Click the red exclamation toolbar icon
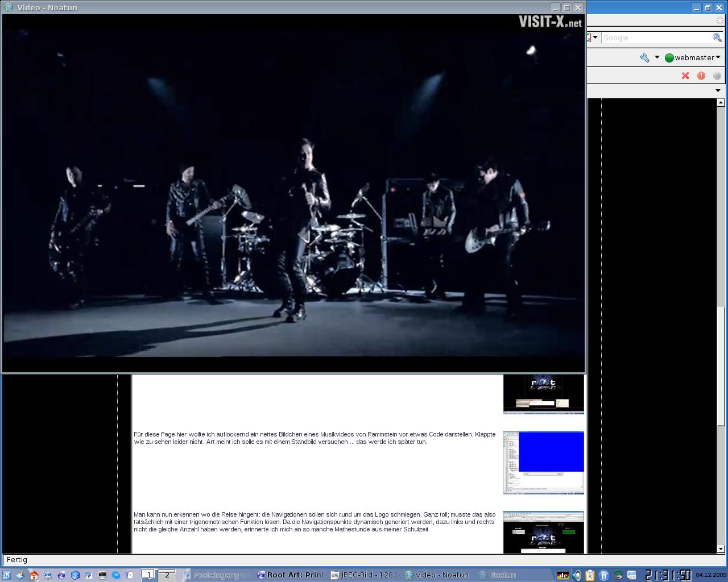 point(701,76)
